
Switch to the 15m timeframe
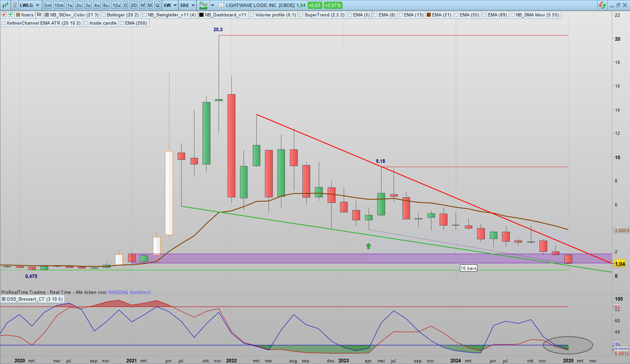pos(59,5)
